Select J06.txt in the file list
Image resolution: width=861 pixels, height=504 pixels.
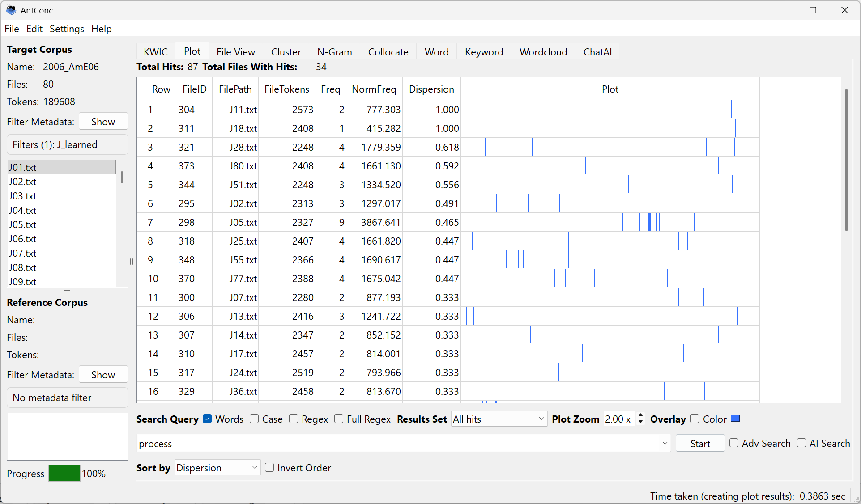coord(62,239)
